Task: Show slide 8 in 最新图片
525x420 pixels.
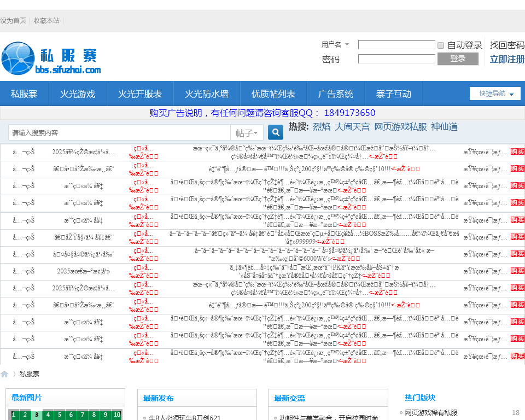Action: [94, 415]
